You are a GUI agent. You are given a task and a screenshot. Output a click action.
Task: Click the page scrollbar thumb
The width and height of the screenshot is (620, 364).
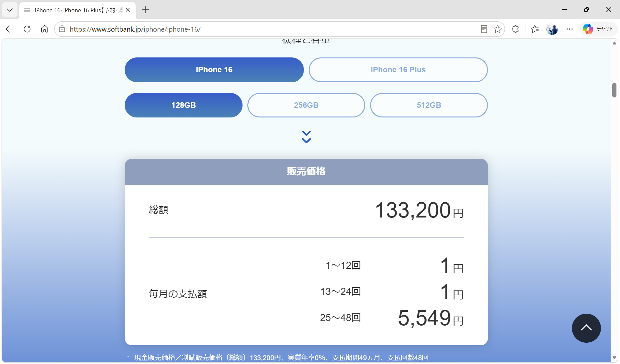click(x=614, y=90)
